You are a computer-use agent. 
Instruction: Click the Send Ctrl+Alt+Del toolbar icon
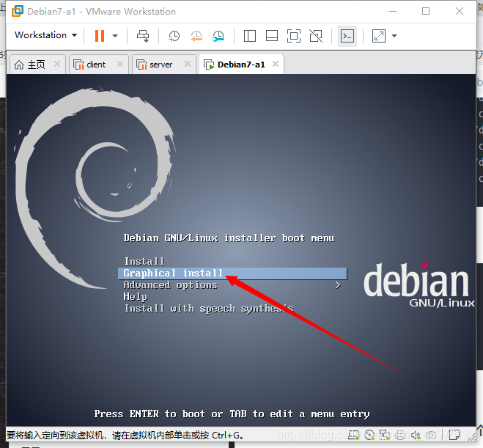click(x=143, y=36)
